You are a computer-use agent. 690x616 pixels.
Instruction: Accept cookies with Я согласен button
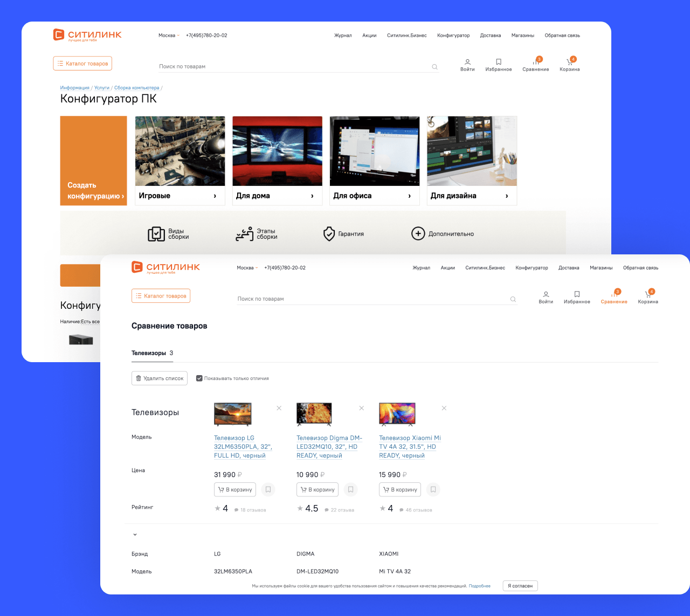[x=520, y=586]
